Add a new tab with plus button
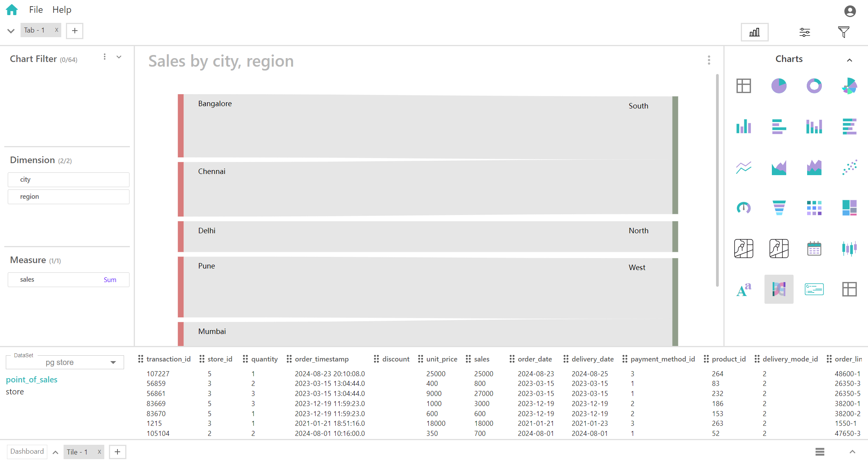The height and width of the screenshot is (463, 868). pyautogui.click(x=75, y=31)
